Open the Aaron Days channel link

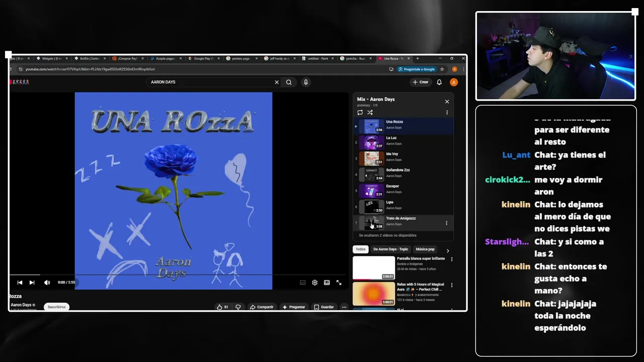[21, 305]
